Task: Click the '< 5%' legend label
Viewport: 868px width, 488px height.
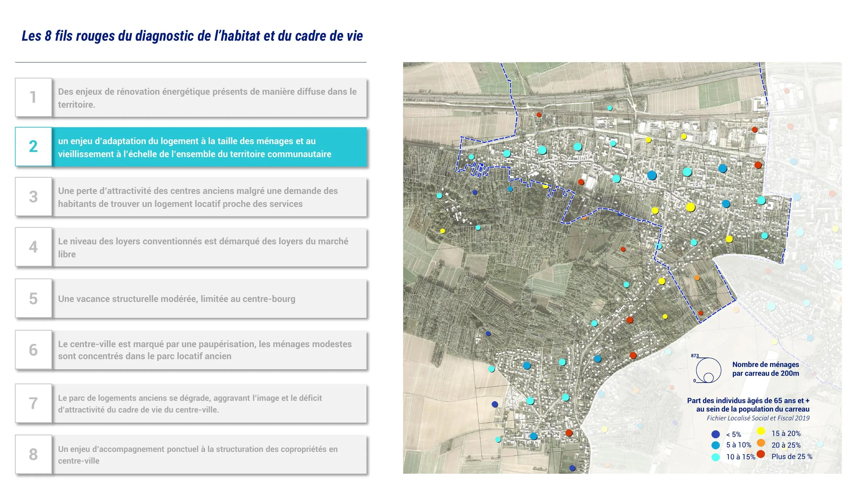Action: point(733,435)
